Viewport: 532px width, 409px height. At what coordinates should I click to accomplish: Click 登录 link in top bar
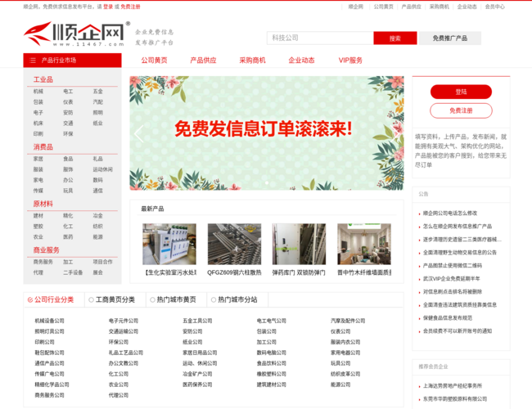pos(108,7)
